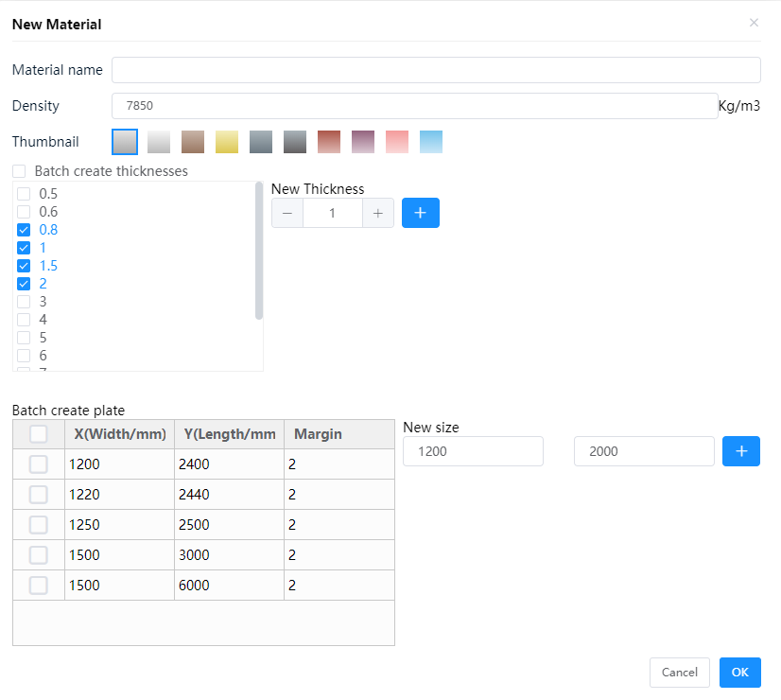Check the 1200 x 2400 plate row
Viewport: 781px width, 700px height.
pos(39,464)
